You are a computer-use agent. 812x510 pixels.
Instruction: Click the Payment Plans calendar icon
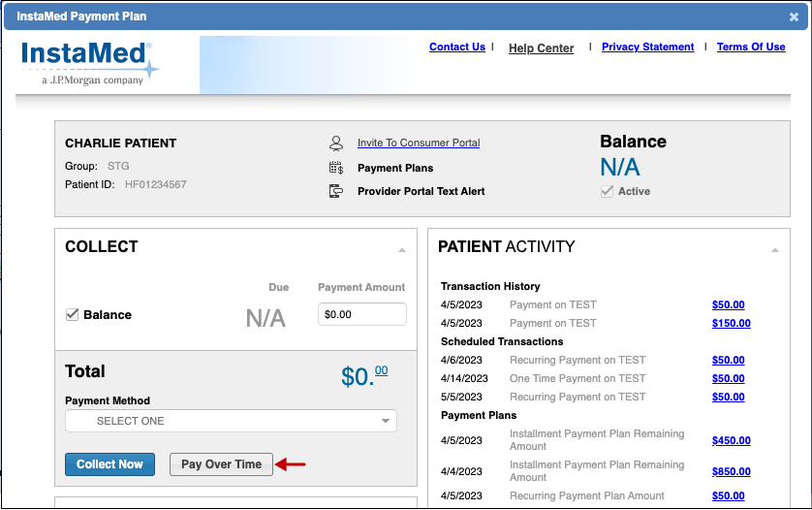coord(336,168)
